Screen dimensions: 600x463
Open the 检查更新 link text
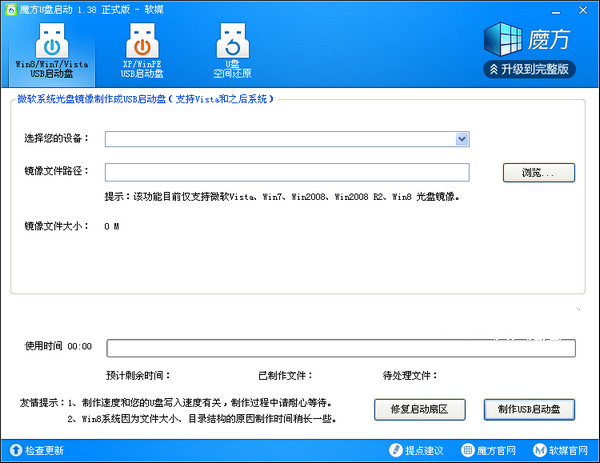44,450
